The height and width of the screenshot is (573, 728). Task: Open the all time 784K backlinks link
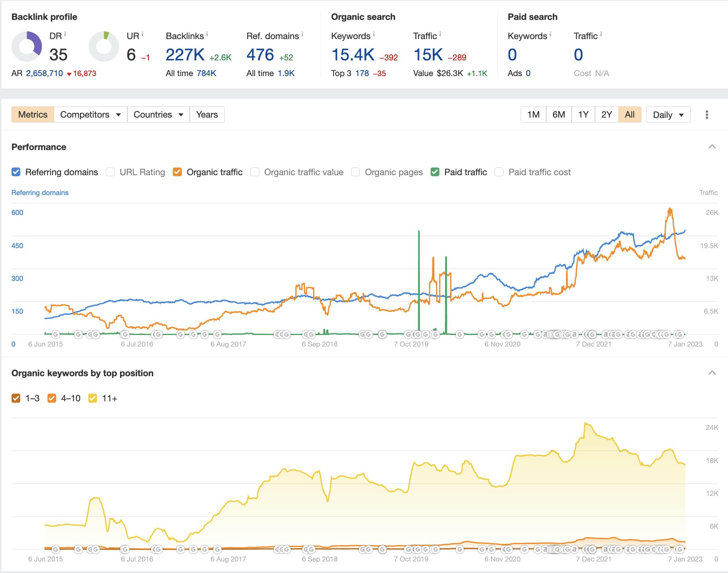pyautogui.click(x=206, y=73)
